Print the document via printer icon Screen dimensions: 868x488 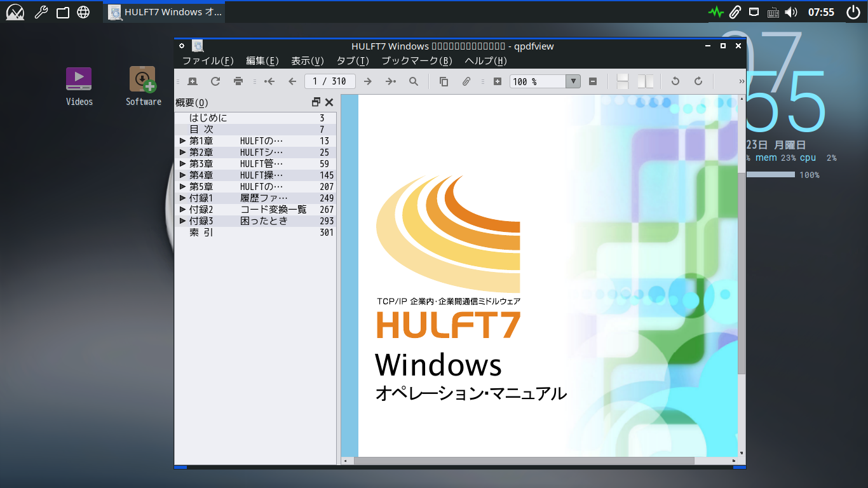[x=238, y=81]
